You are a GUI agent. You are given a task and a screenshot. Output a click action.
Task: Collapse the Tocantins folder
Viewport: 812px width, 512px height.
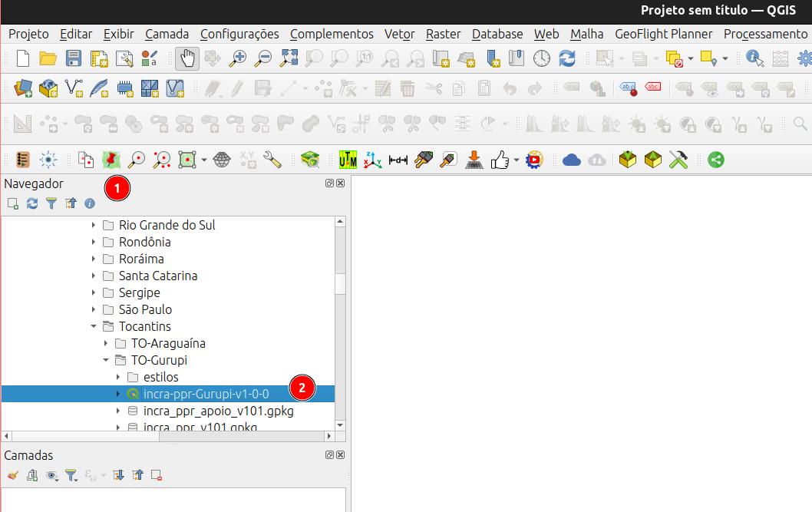point(93,326)
